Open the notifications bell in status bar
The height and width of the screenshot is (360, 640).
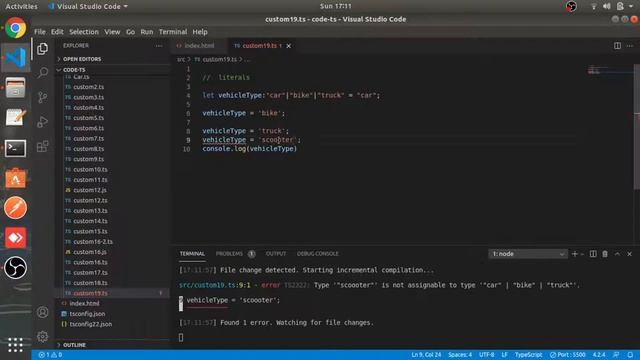630,355
